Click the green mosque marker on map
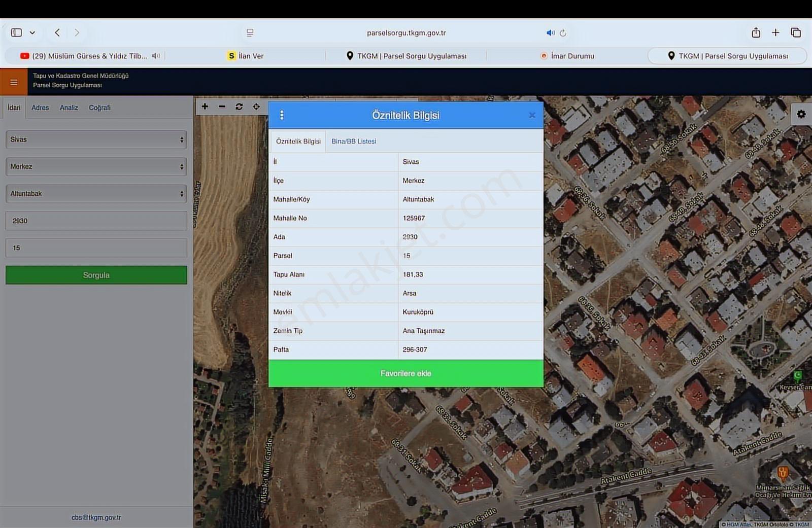812x528 pixels. [x=798, y=376]
